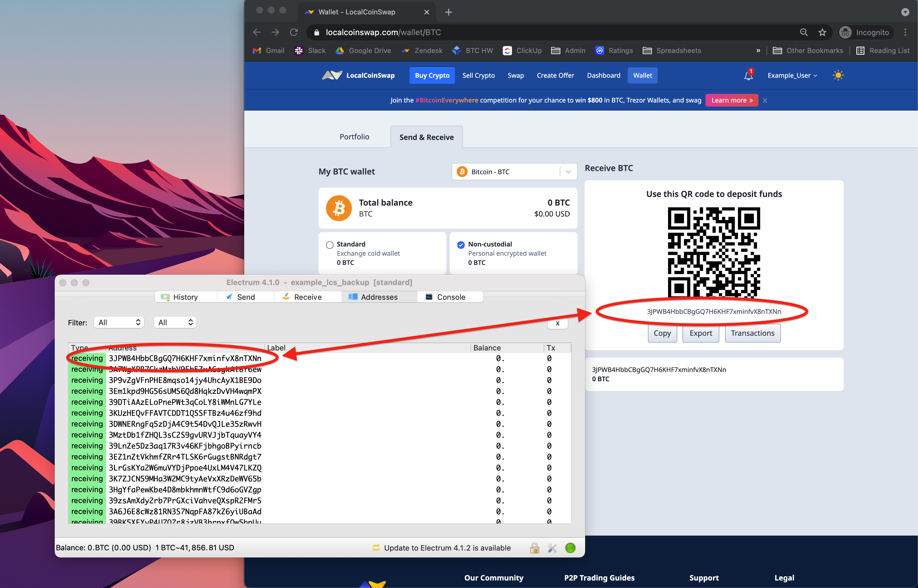Viewport: 918px width, 588px height.
Task: Click the Electrum 4.1.2 update notice
Action: [442, 548]
